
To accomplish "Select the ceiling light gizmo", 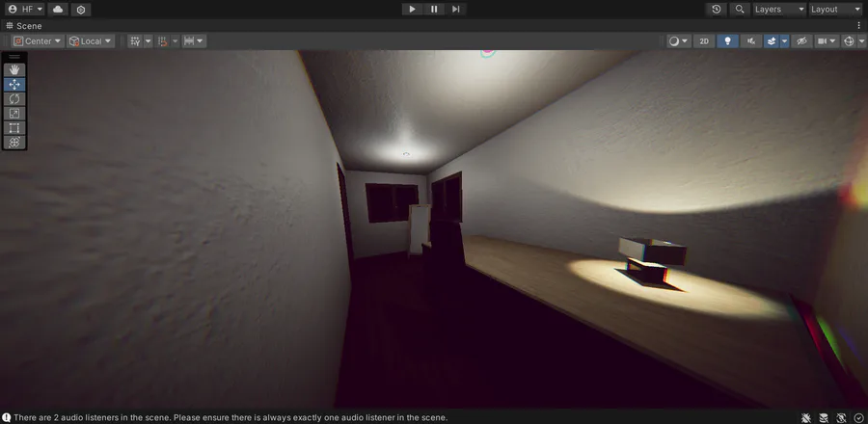I will 406,154.
